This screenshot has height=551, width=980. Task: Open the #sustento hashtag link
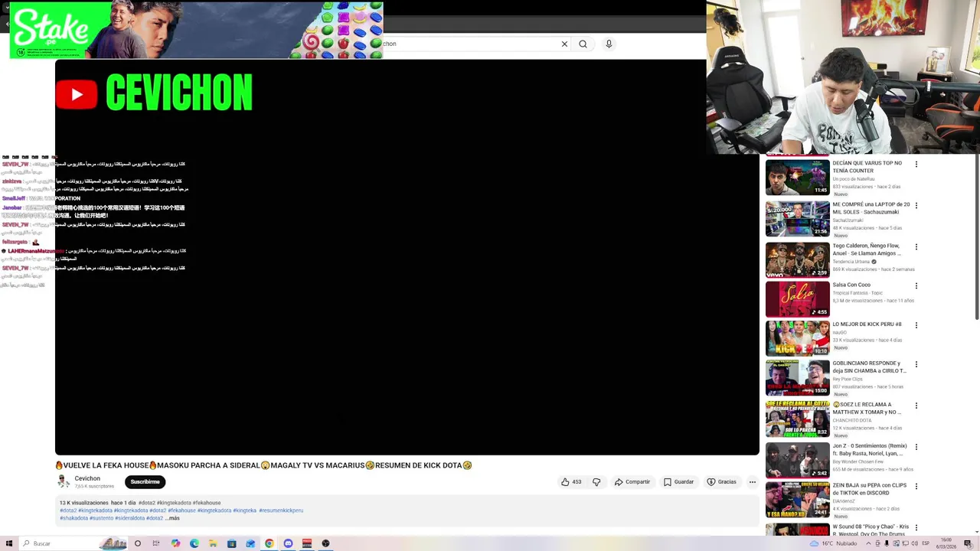tap(101, 518)
